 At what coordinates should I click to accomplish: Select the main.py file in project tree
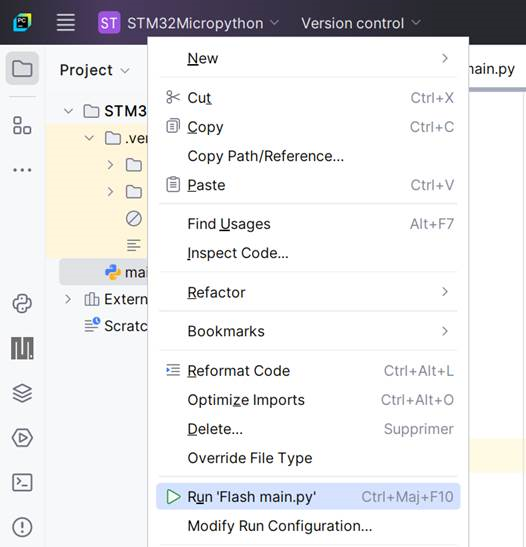pos(104,272)
